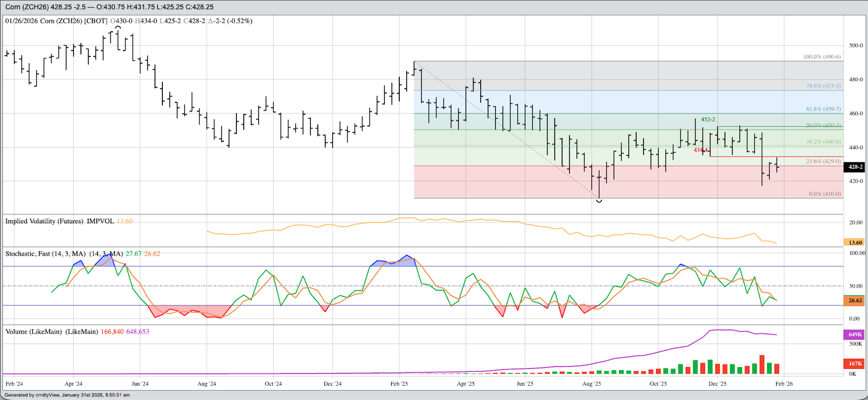Click the red 434-4 price annotation
Screen dimensions: 868x400
pos(701,150)
